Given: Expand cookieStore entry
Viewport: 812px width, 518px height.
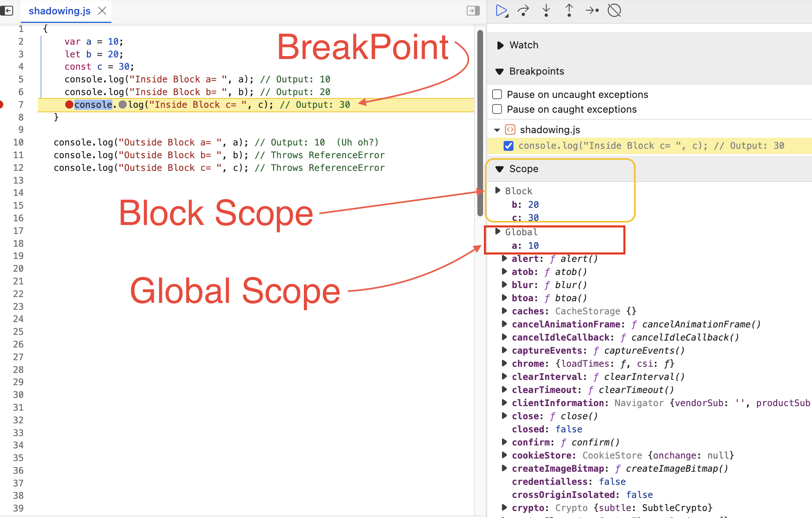Looking at the screenshot, I should (x=504, y=455).
